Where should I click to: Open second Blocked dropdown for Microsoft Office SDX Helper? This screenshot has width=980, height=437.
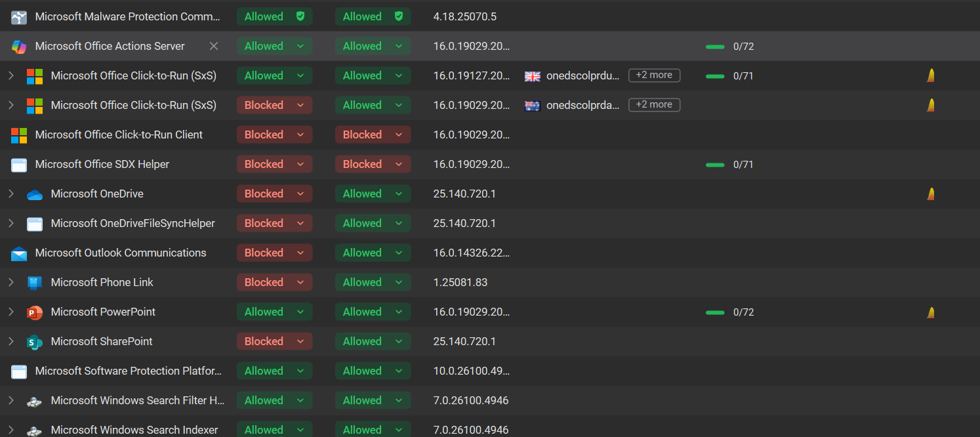pos(373,164)
